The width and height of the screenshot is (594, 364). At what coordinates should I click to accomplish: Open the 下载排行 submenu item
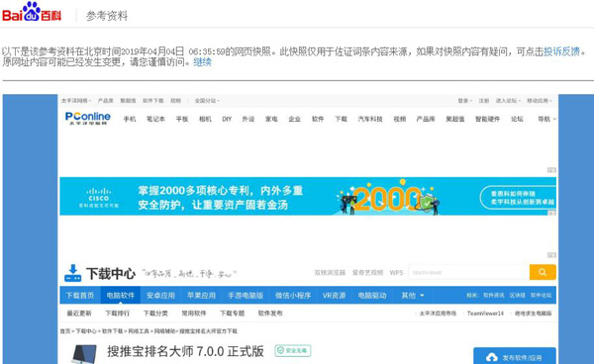point(118,314)
